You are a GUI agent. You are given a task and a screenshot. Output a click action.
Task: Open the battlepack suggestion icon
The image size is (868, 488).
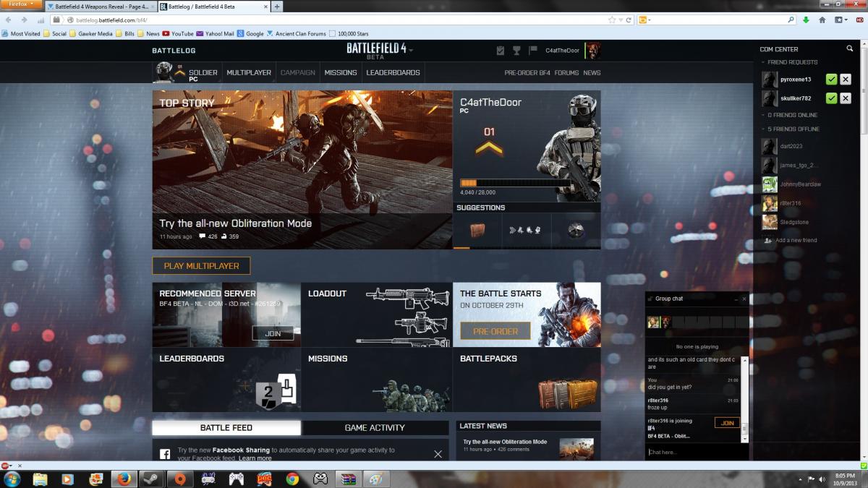(477, 231)
